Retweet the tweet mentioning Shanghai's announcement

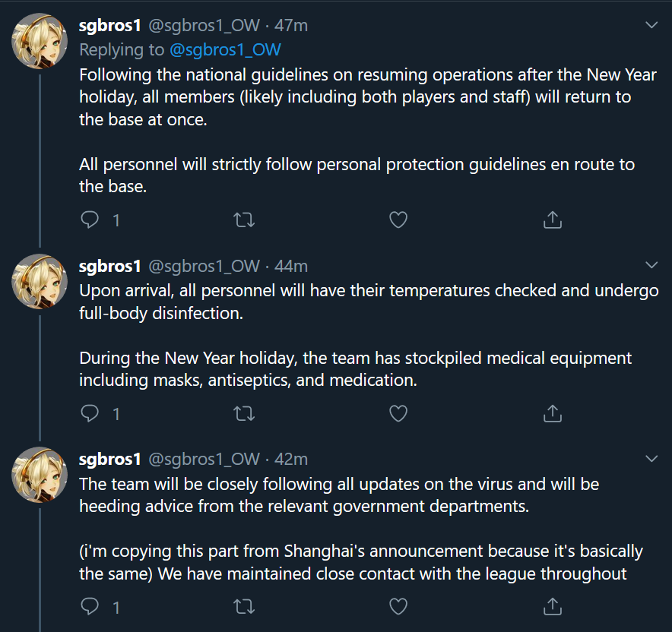coord(244,606)
